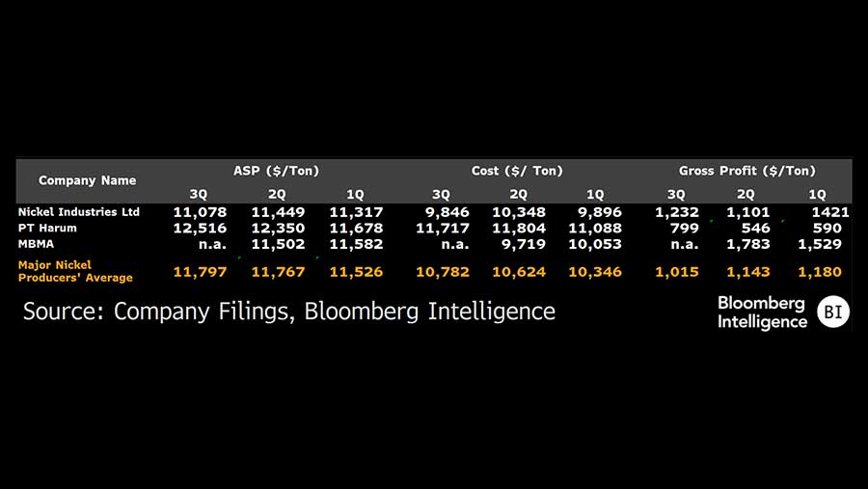Screen dimensions: 868x489
Task: Select the 3Q subheader under ASP
Action: pyautogui.click(x=200, y=194)
